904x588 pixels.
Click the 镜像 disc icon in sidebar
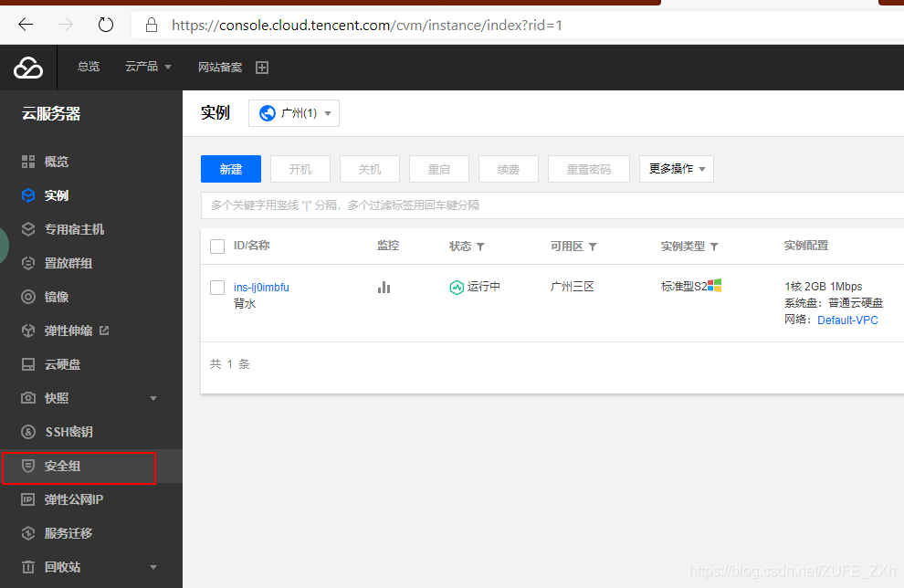coord(28,297)
